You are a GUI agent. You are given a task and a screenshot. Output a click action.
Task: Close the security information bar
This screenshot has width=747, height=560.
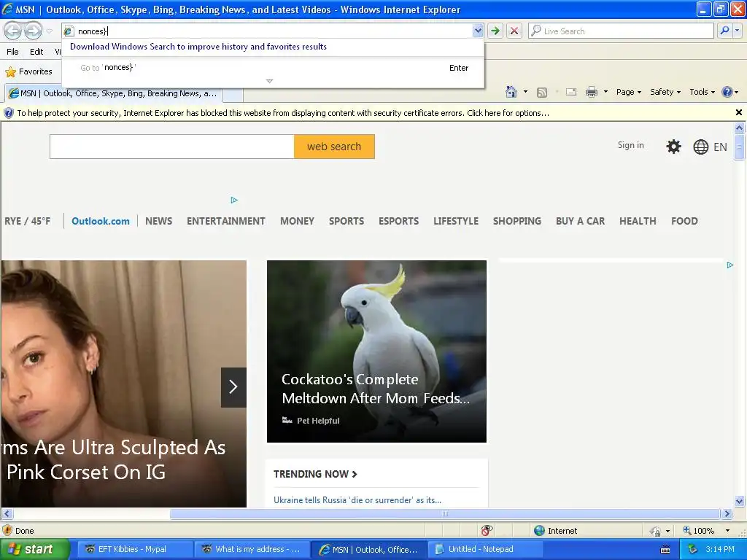pos(738,112)
